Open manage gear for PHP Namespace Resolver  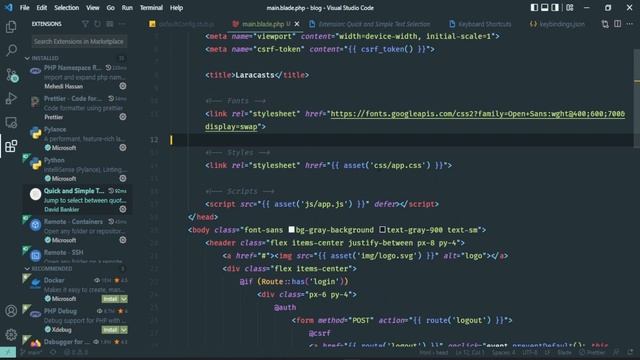(122, 86)
